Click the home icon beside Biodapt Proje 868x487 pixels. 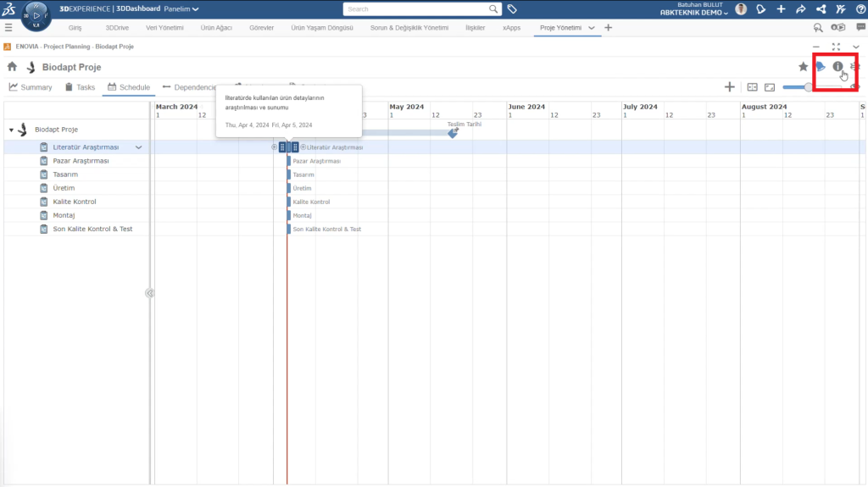click(13, 67)
